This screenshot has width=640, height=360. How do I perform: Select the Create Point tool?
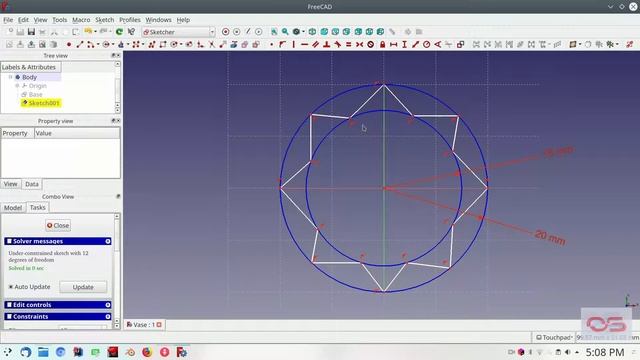pyautogui.click(x=69, y=44)
